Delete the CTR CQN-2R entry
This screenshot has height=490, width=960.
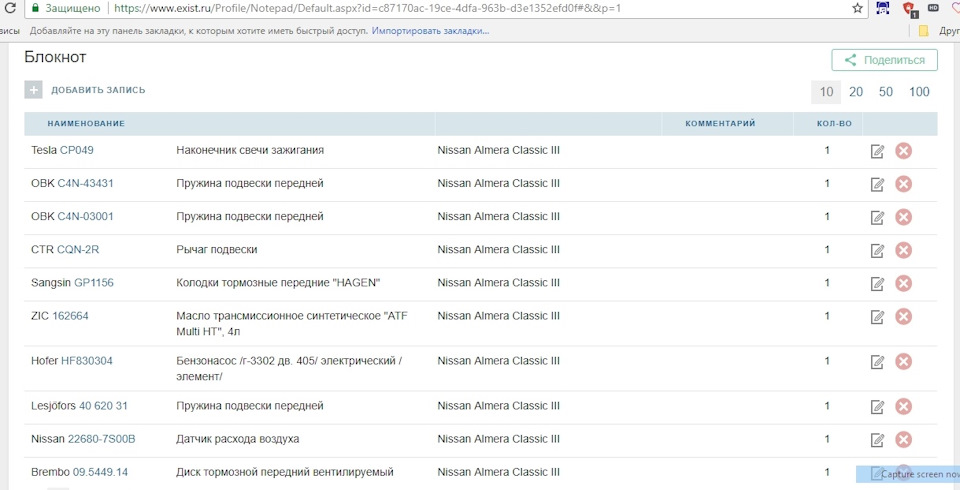tap(904, 250)
